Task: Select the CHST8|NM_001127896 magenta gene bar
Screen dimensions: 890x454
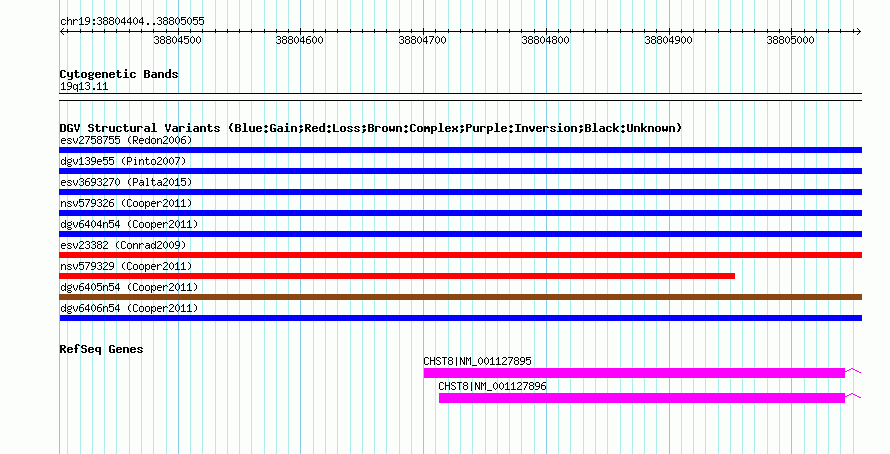Action: click(642, 398)
